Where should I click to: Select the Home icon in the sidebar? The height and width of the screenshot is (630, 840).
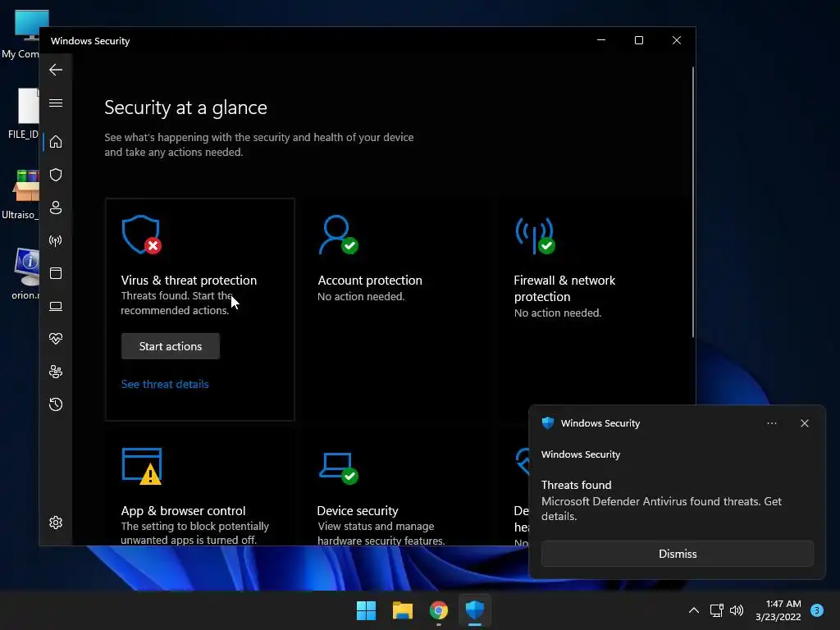point(56,142)
